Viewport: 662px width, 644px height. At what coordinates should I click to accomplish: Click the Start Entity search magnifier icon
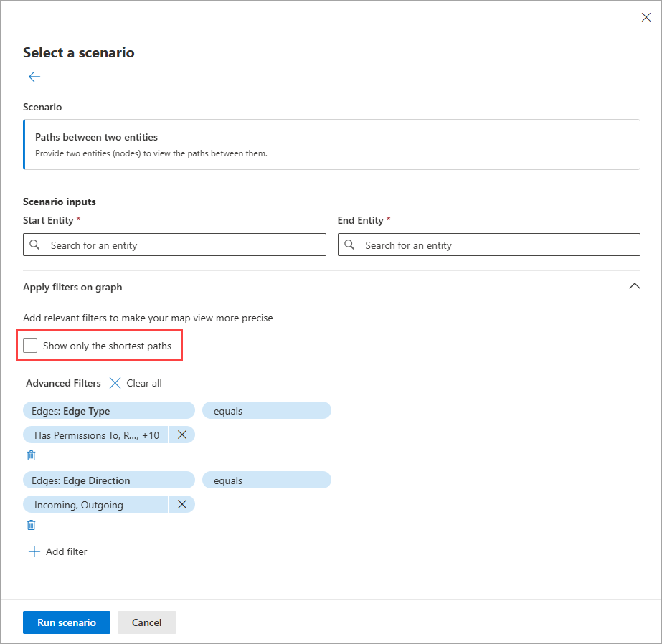(35, 245)
